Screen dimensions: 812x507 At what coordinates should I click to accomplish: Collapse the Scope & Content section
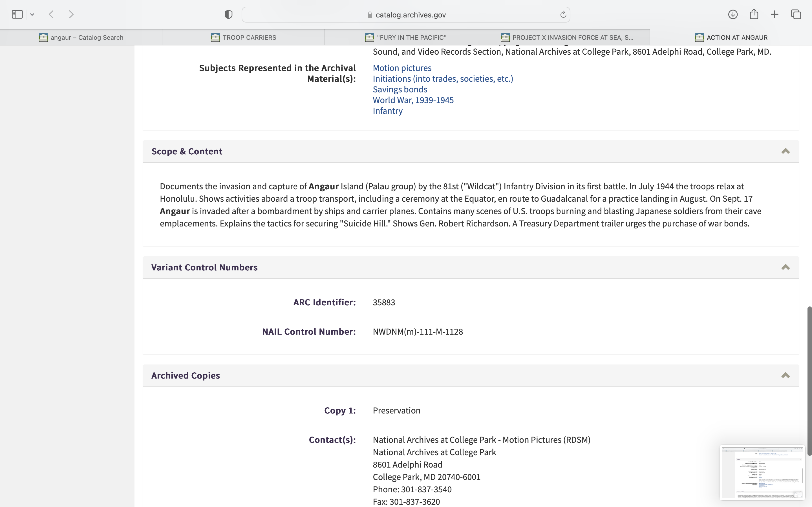(x=785, y=151)
